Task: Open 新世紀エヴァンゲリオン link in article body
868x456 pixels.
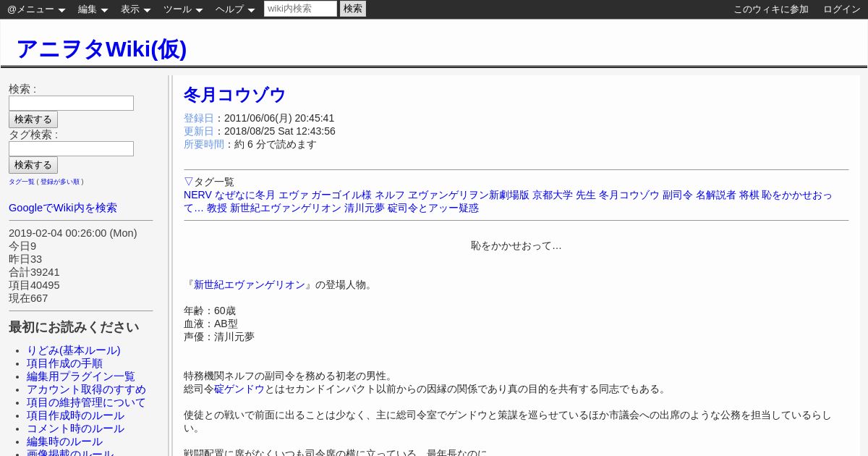Action: click(250, 284)
